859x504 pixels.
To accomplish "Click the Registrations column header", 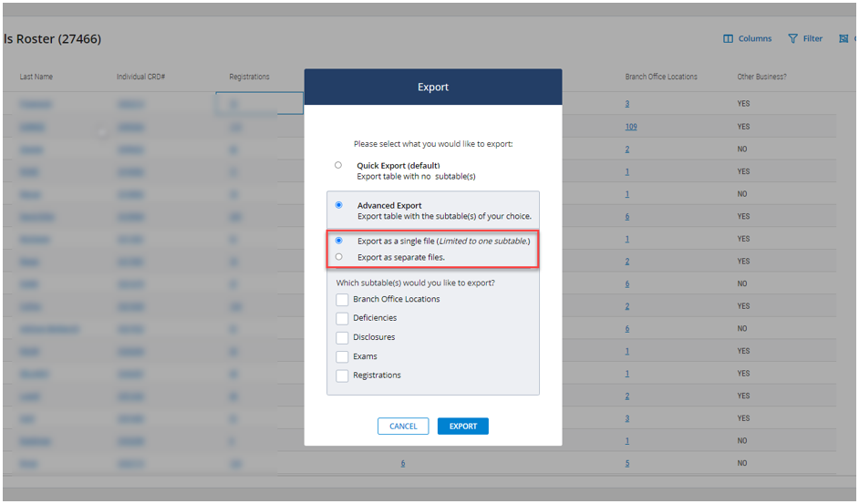I will 249,77.
